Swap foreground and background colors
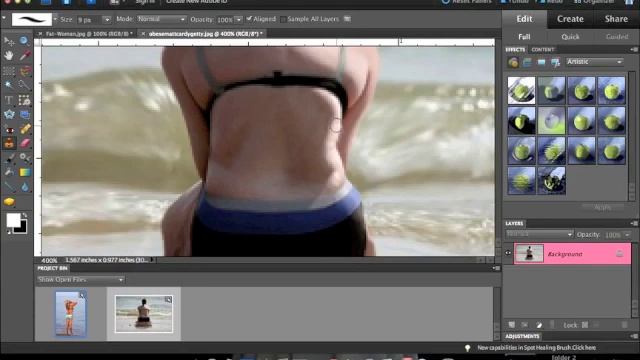This screenshot has height=360, width=640. tap(25, 215)
